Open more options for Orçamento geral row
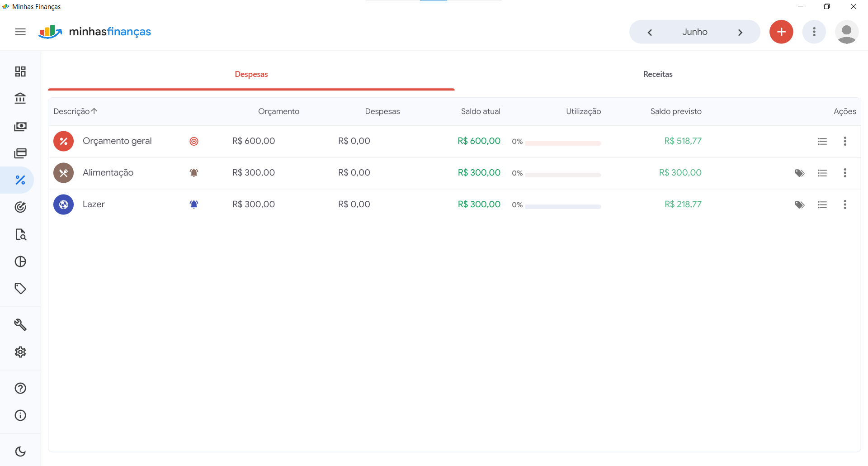Viewport: 868px width, 466px height. [x=845, y=141]
